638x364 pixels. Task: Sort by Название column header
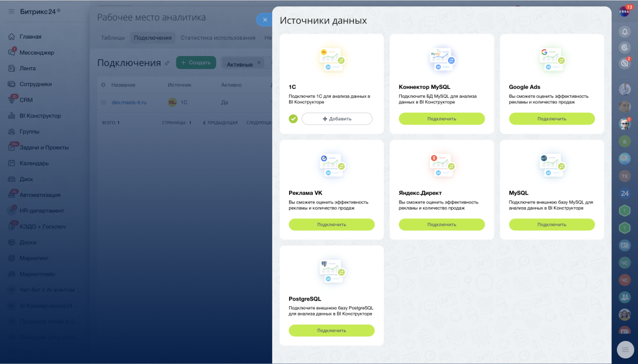tap(123, 85)
